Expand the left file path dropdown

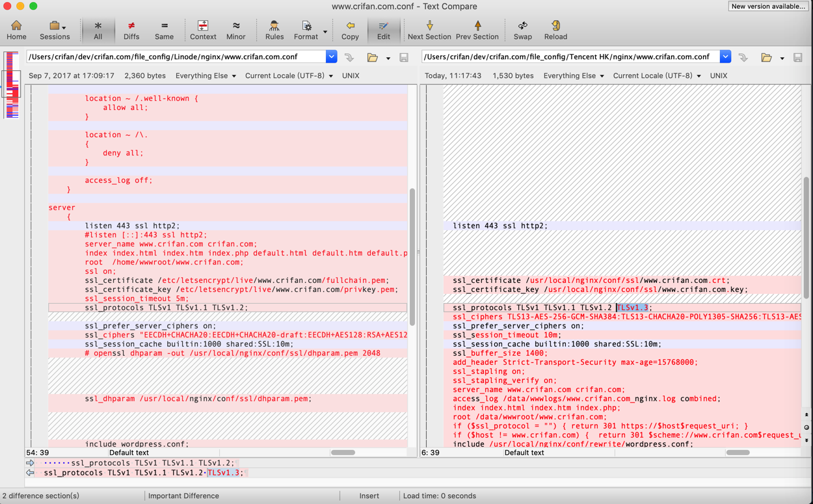(331, 57)
